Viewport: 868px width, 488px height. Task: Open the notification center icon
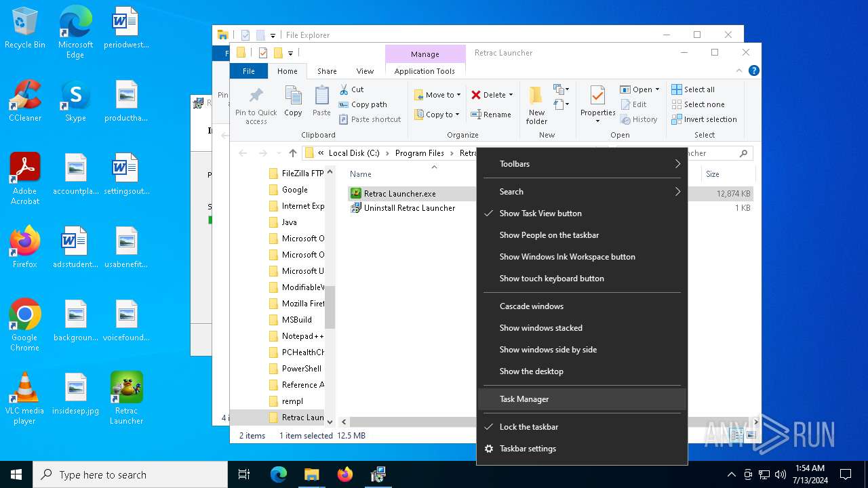click(x=846, y=474)
